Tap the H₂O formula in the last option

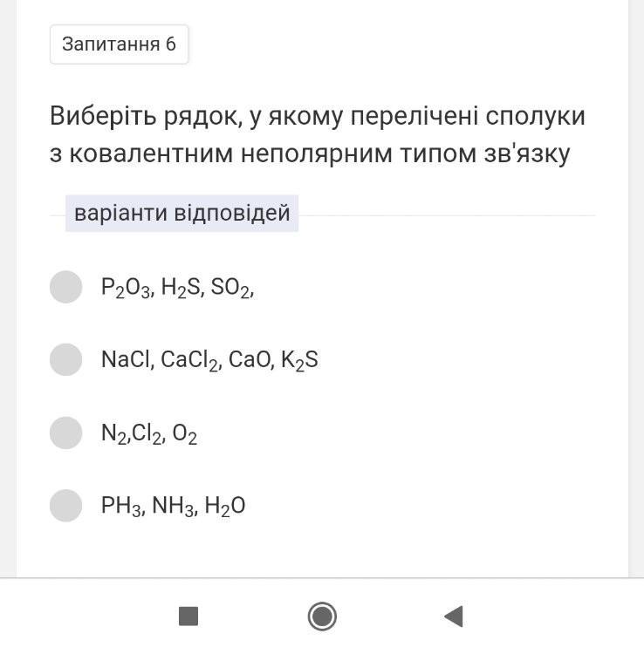pos(224,506)
